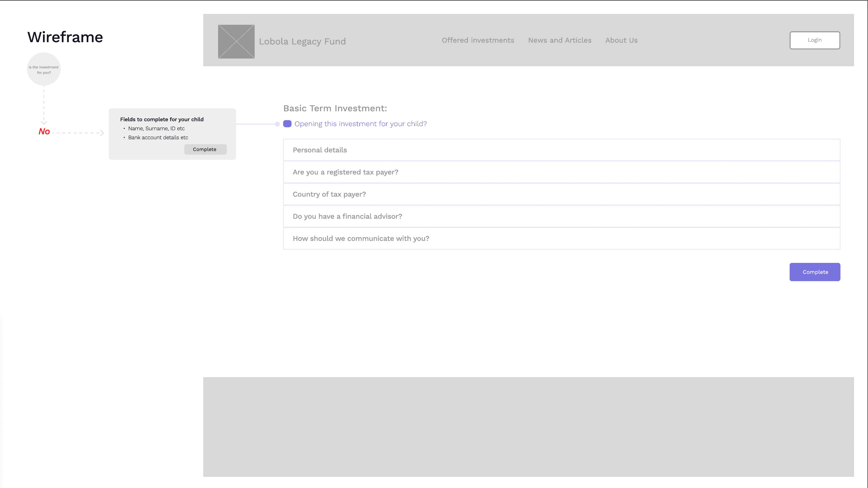Screen dimensions: 868x488
Task: Click the connector dot beside the checkbox
Action: click(277, 124)
